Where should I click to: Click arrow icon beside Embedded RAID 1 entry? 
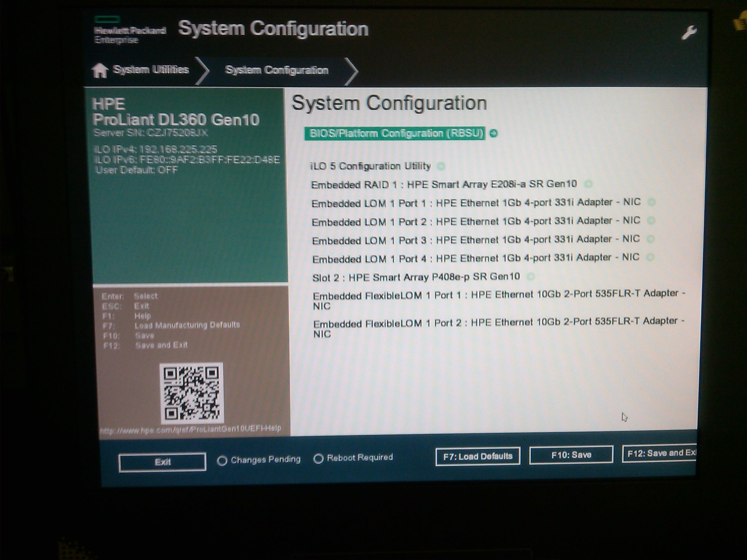[x=588, y=184]
